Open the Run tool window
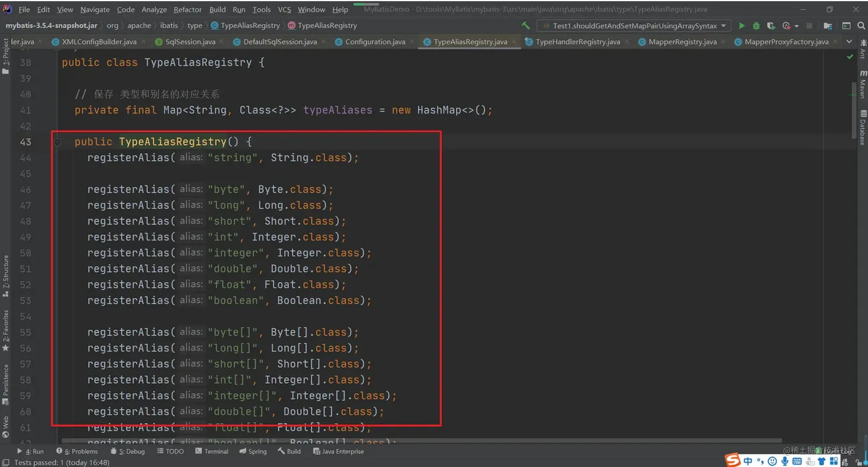This screenshot has height=467, width=868. 30,451
